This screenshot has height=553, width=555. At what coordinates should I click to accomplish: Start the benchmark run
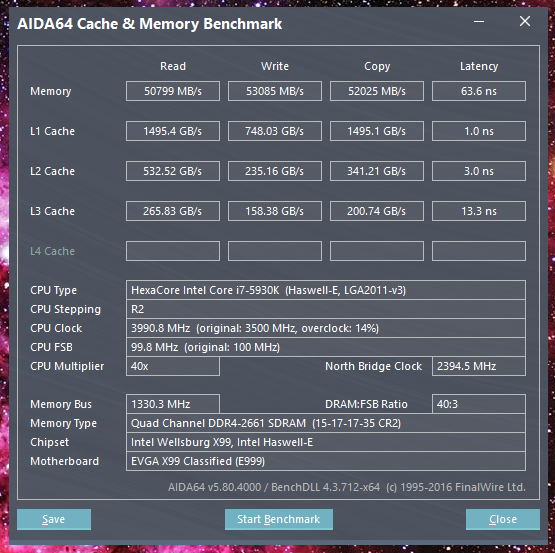click(x=279, y=519)
